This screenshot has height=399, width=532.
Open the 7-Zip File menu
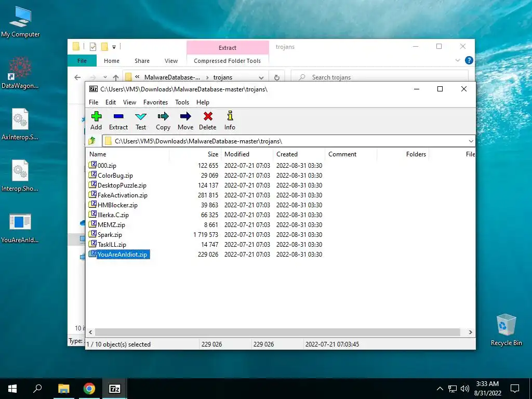pos(94,102)
